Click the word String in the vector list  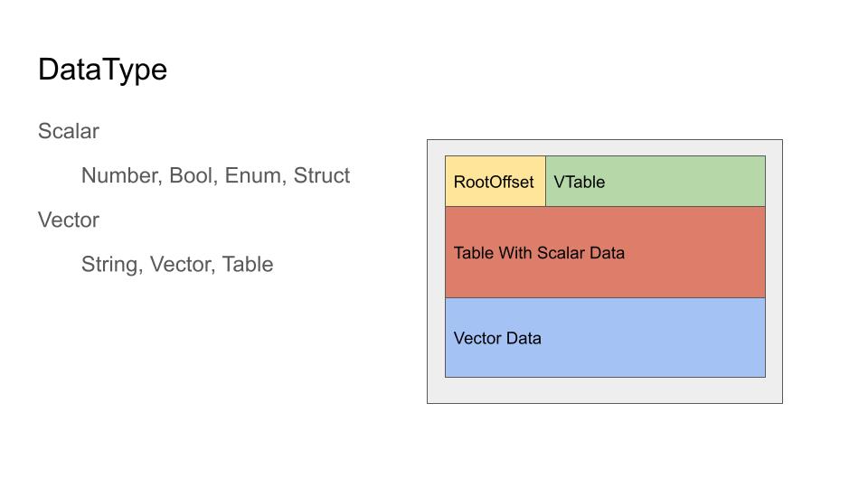[108, 264]
